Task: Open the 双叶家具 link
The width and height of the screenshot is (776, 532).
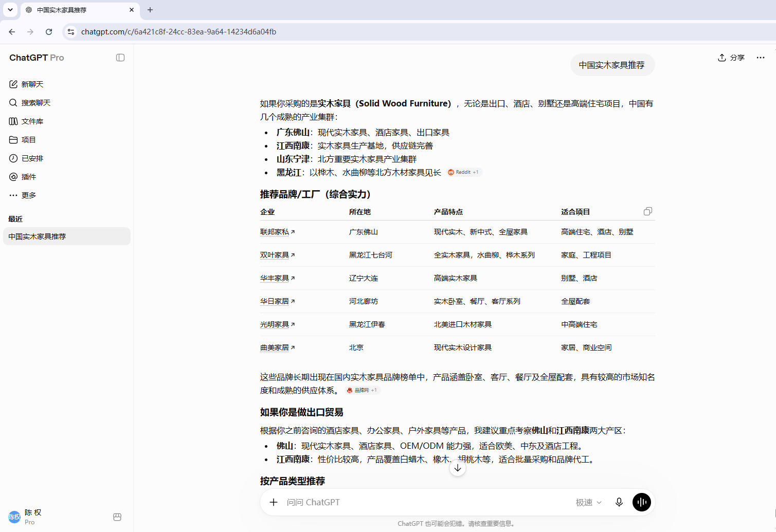Action: [278, 255]
